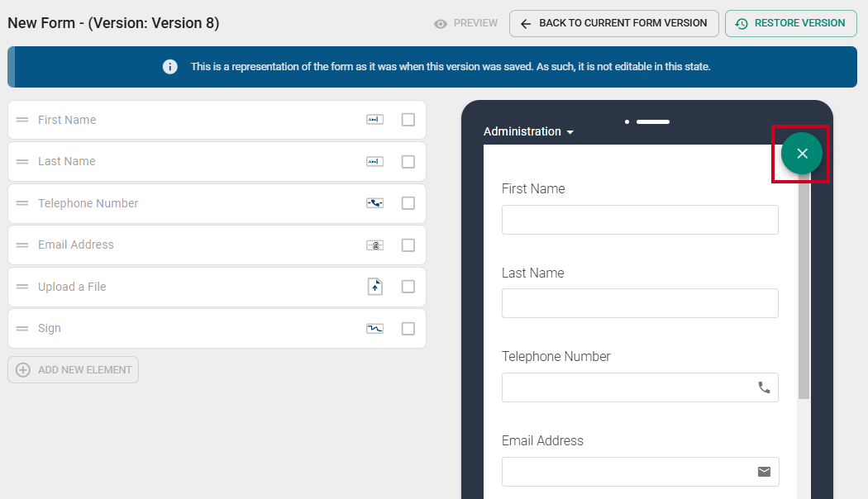This screenshot has height=499, width=868.
Task: Click the Telephone Number preview input field
Action: (640, 387)
